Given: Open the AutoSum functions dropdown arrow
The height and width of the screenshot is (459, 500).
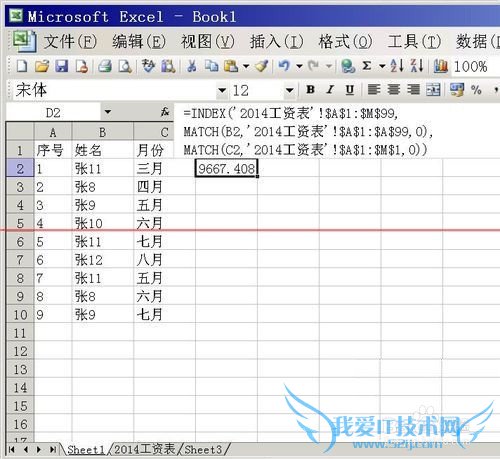Looking at the screenshot, I should click(382, 66).
